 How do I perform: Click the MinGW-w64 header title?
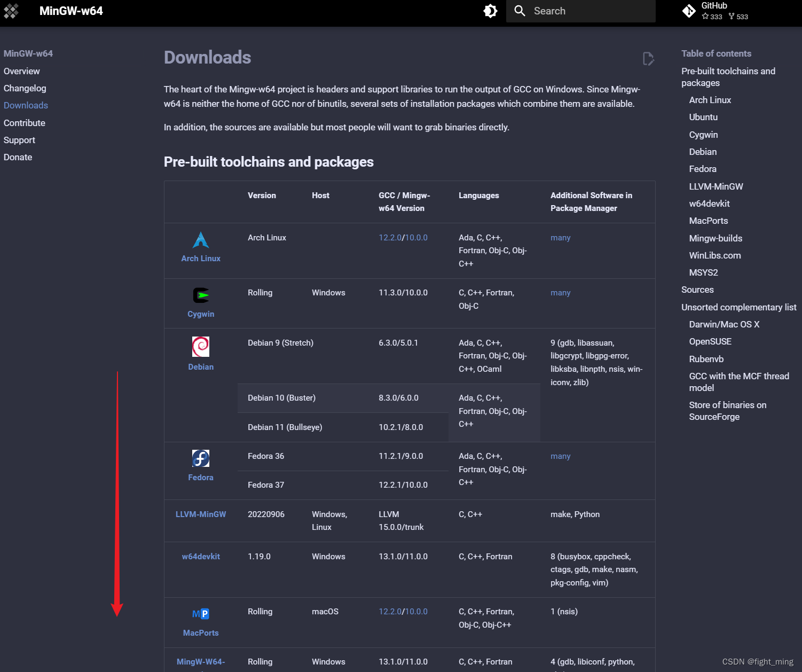tap(71, 11)
